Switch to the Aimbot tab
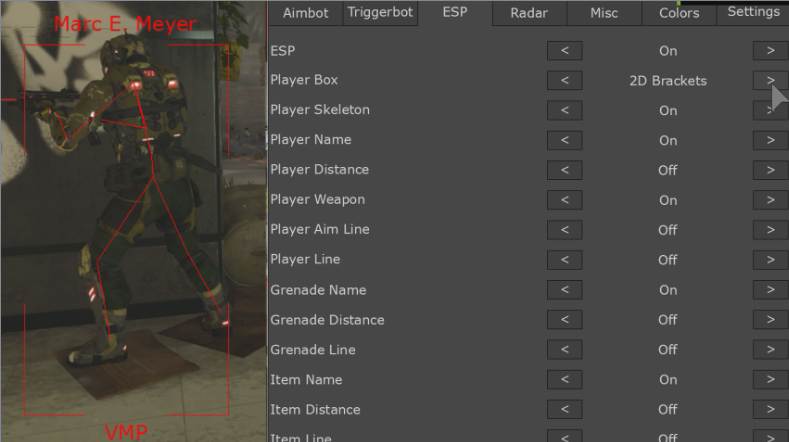 click(305, 13)
